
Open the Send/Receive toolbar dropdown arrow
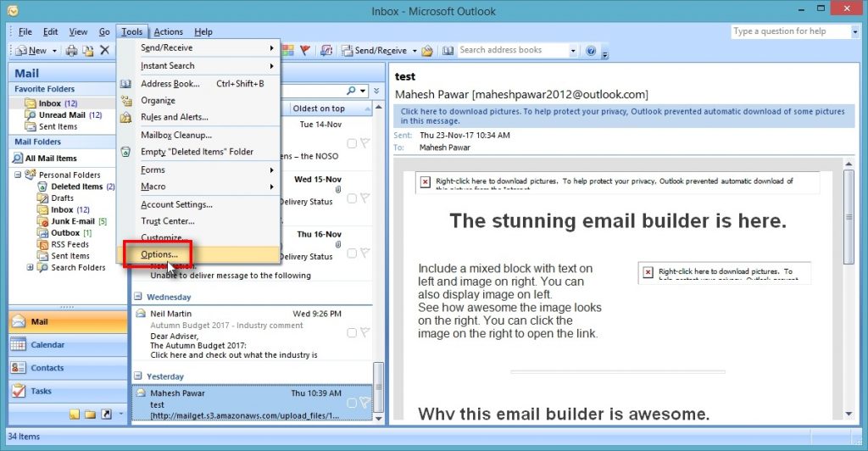[x=414, y=51]
